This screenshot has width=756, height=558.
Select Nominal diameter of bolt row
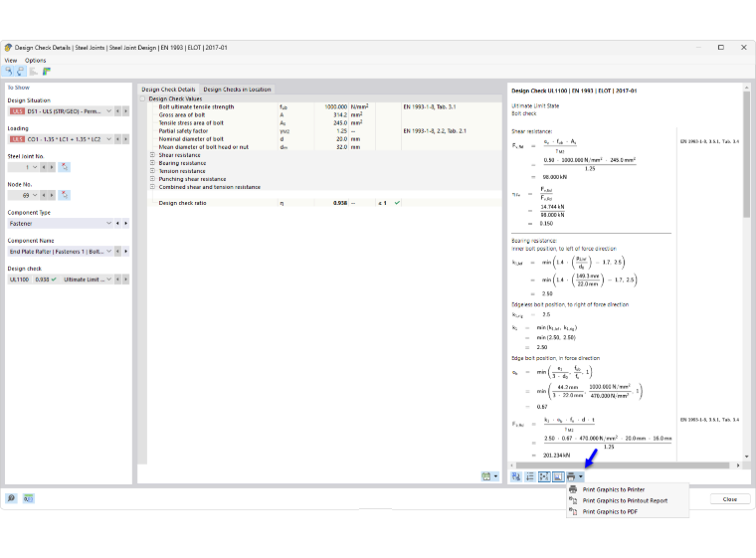pos(324,139)
